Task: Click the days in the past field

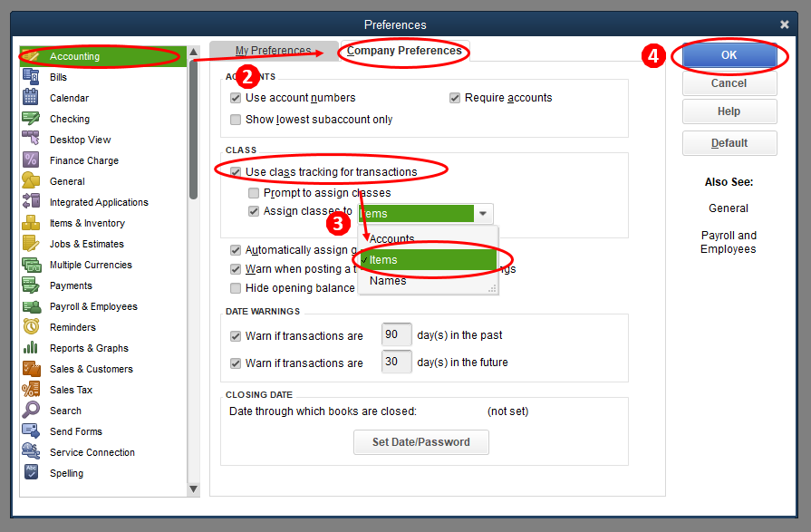Action: (396, 334)
